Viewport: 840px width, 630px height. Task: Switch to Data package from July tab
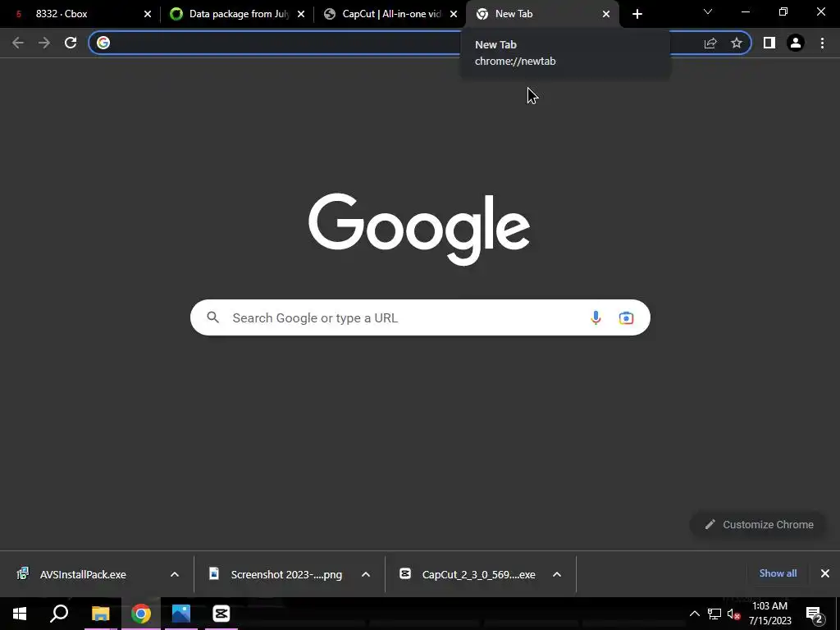click(x=239, y=14)
